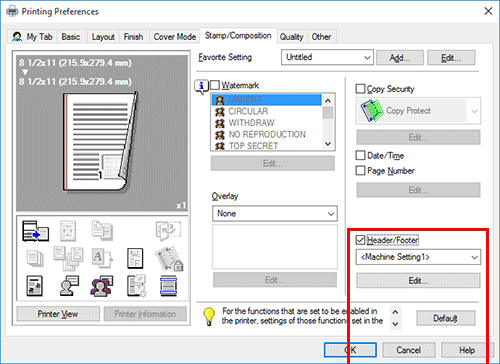Select URGENT in the watermark list
500x364 pixels.
[x=267, y=100]
